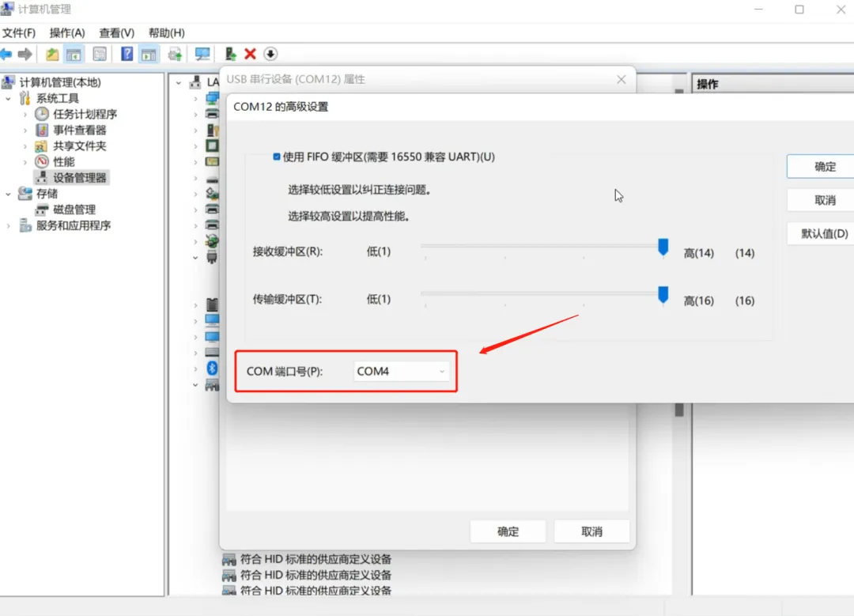Collapse the 存储 tree node
The image size is (854, 616).
tap(8, 194)
